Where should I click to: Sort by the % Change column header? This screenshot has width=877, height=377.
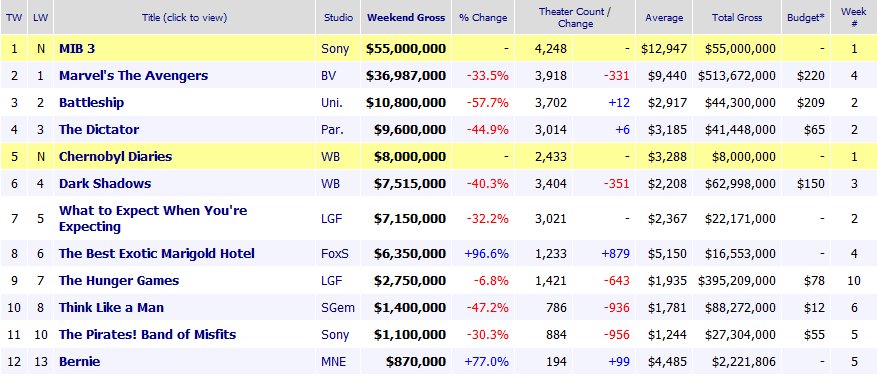pyautogui.click(x=483, y=17)
